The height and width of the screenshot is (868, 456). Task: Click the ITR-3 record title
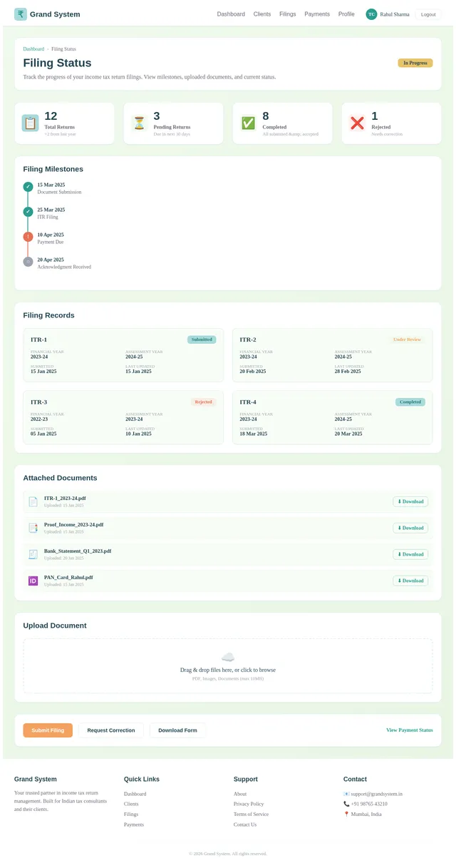coord(38,402)
